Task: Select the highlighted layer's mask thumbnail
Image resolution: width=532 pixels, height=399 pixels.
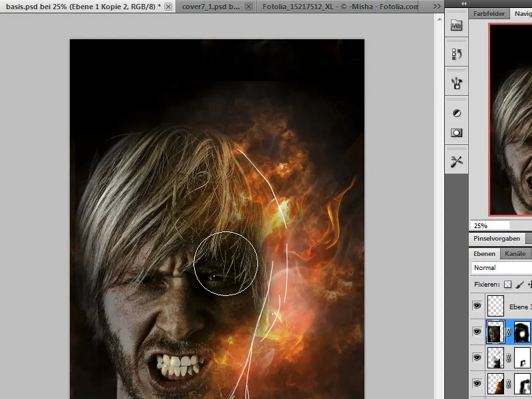Action: point(523,332)
